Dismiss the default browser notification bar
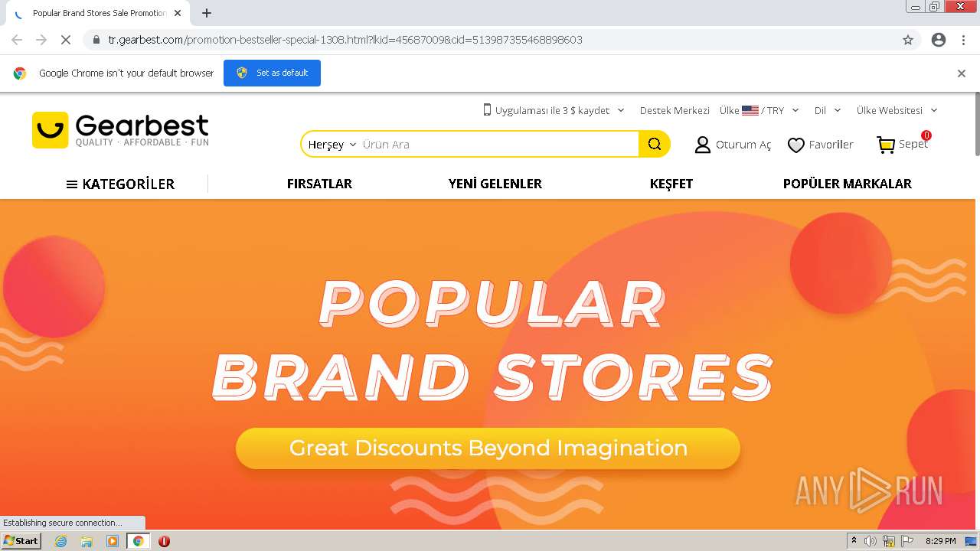 pos(962,73)
